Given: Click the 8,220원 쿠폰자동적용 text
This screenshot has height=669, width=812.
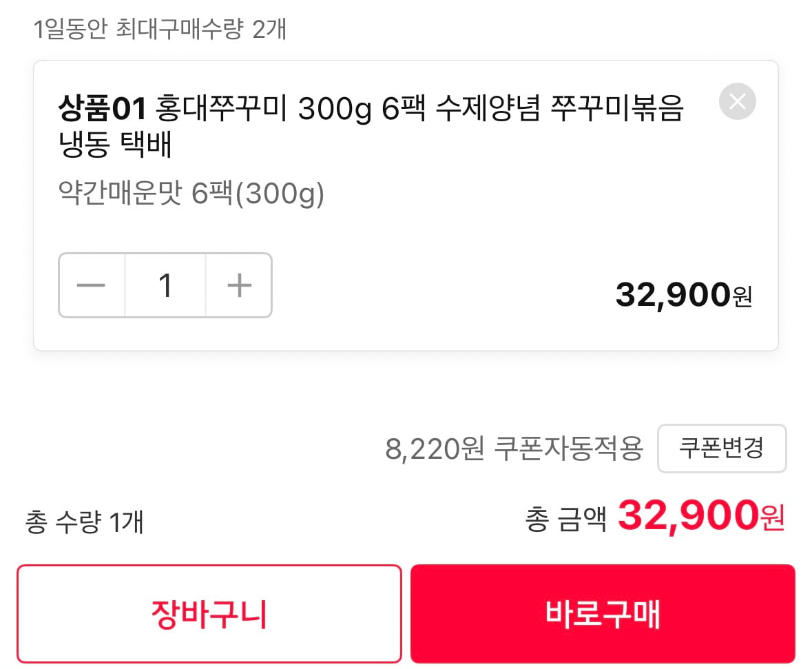Looking at the screenshot, I should [514, 449].
